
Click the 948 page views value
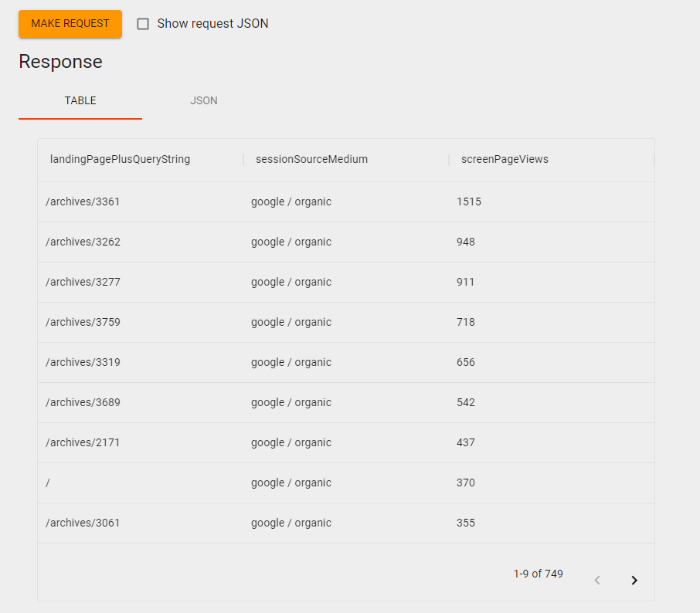pos(466,242)
